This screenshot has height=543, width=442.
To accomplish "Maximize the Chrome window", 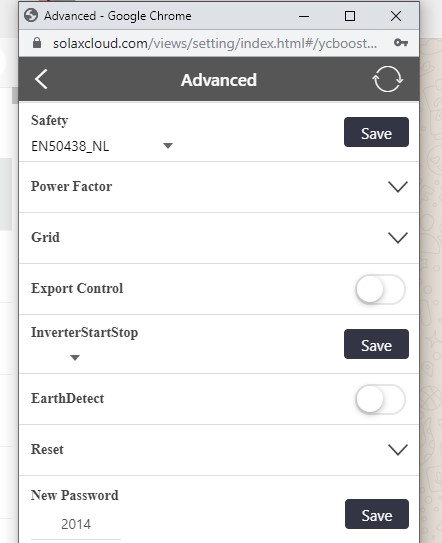I will (x=350, y=16).
